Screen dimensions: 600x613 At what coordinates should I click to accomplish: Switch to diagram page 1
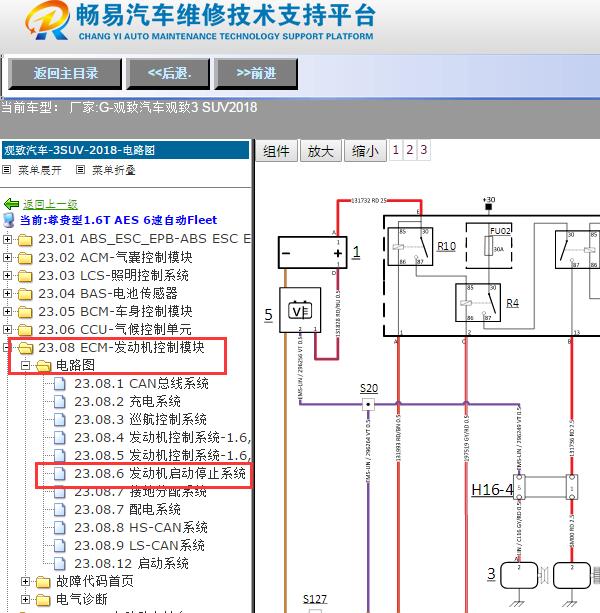396,150
